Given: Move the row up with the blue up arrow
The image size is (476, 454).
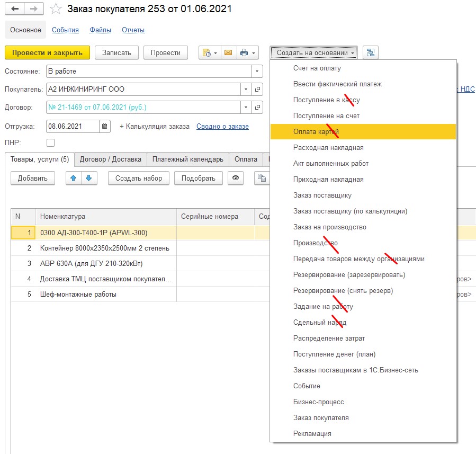Looking at the screenshot, I should (x=74, y=178).
